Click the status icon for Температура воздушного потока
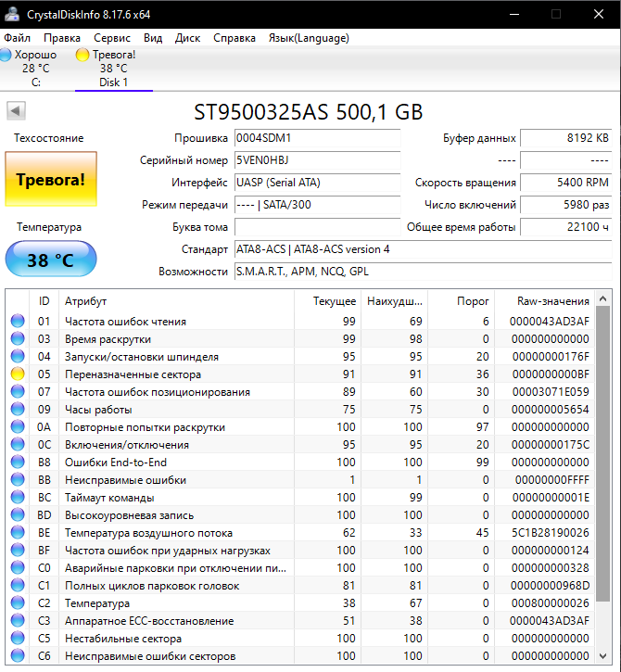Image resolution: width=621 pixels, height=672 pixels. [x=18, y=532]
